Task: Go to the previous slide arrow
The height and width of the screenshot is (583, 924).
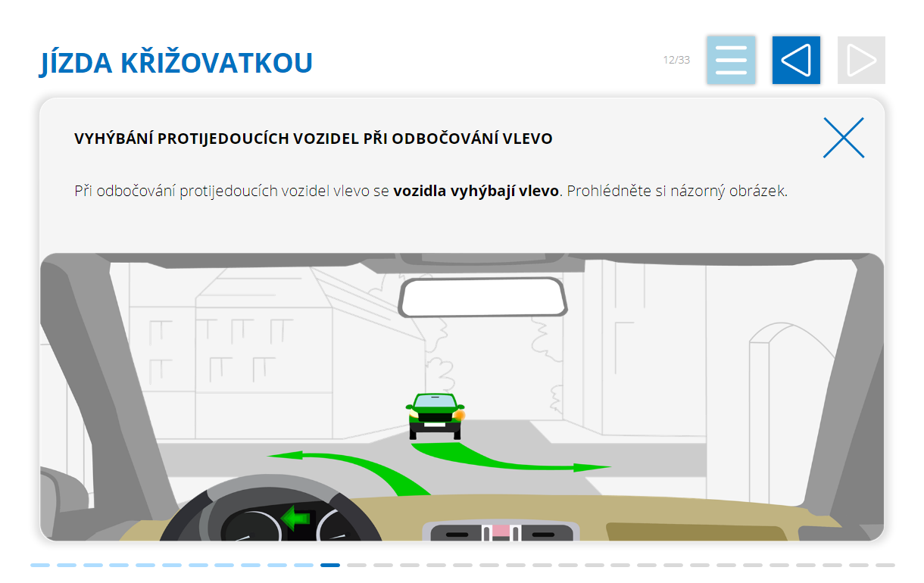Action: 796,60
